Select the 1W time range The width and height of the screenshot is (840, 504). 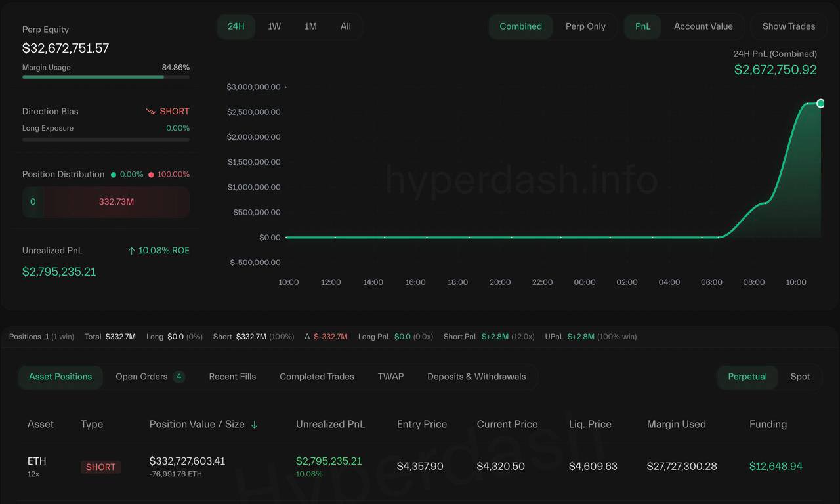pos(274,26)
